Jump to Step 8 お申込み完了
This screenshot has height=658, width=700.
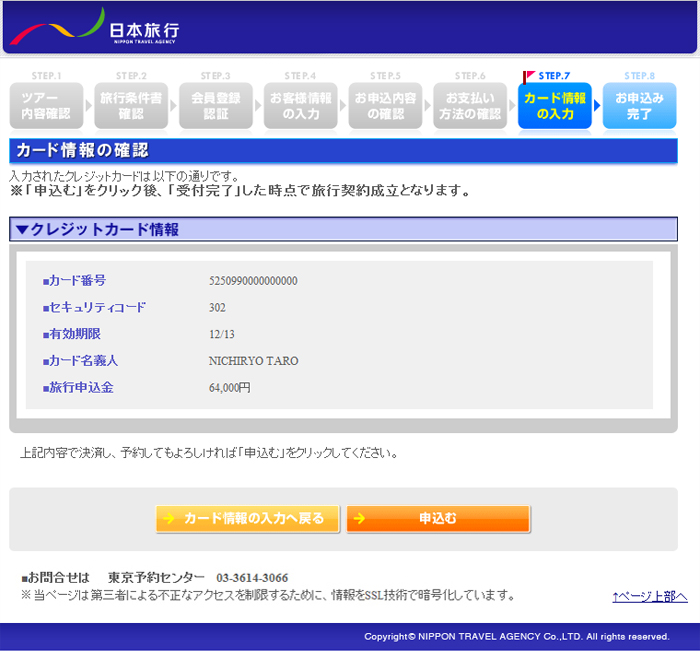click(x=639, y=106)
